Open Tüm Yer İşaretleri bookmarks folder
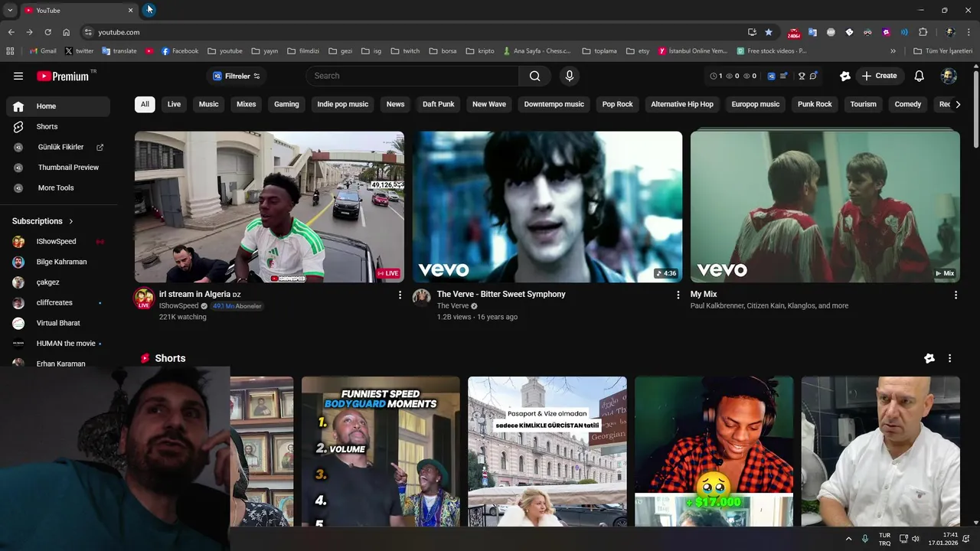The height and width of the screenshot is (551, 980). click(x=943, y=51)
